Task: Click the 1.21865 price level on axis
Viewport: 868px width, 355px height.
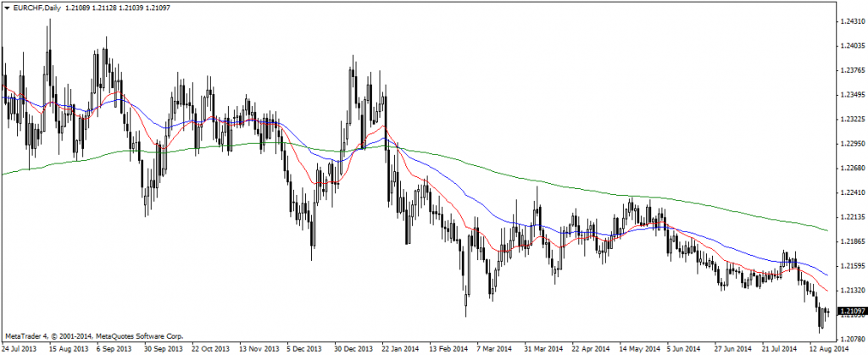Action: [851, 241]
